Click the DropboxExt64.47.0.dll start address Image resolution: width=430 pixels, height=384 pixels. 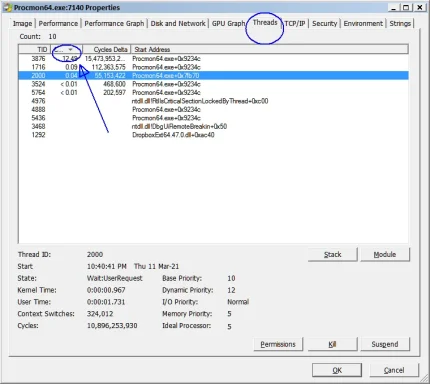tap(173, 135)
